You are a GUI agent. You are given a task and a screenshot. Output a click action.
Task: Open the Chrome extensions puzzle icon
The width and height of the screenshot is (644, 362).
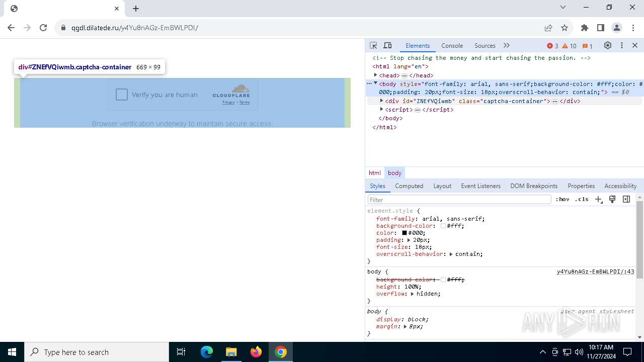pos(585,28)
